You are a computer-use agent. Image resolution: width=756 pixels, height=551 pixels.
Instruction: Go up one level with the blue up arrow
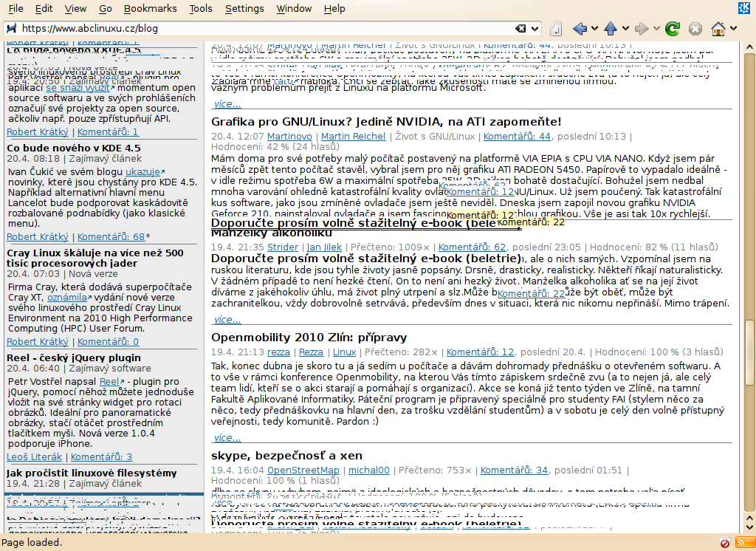tap(611, 29)
